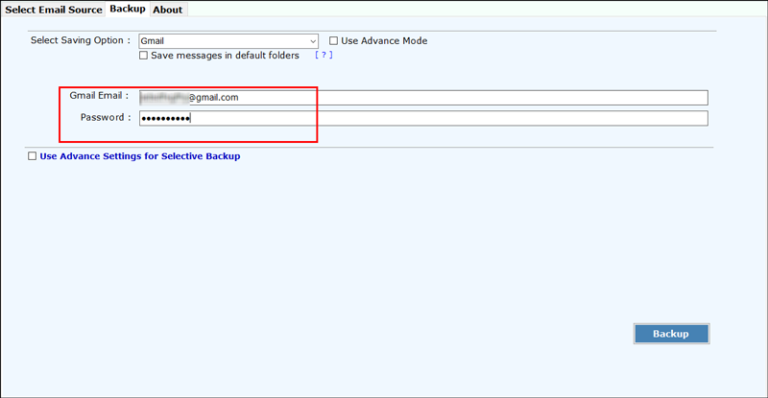768x398 pixels.
Task: Open the About tab
Action: tap(168, 9)
